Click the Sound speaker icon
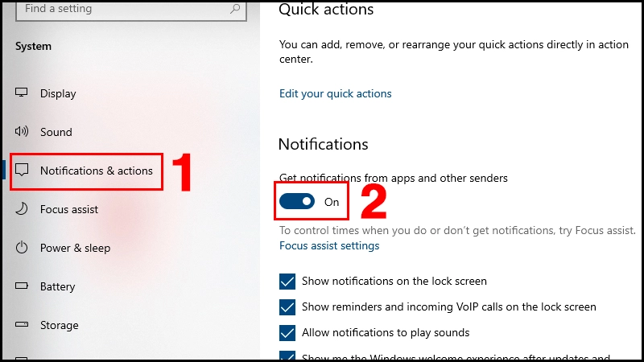 (22, 131)
